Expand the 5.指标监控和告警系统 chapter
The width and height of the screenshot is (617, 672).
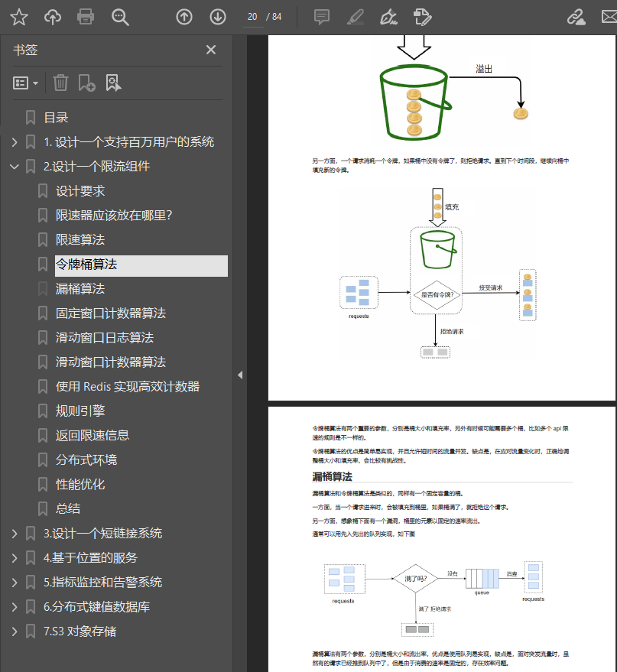point(14,583)
